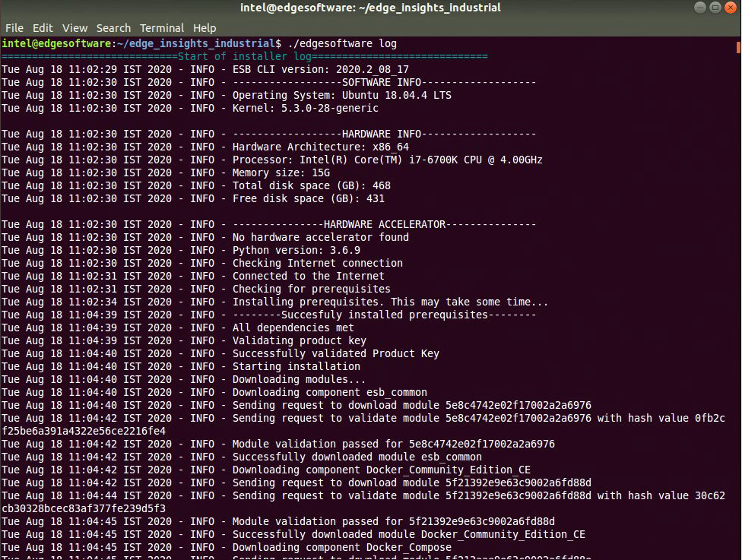Click the 'Starting installation' line
This screenshot has height=560, width=742.
181,366
